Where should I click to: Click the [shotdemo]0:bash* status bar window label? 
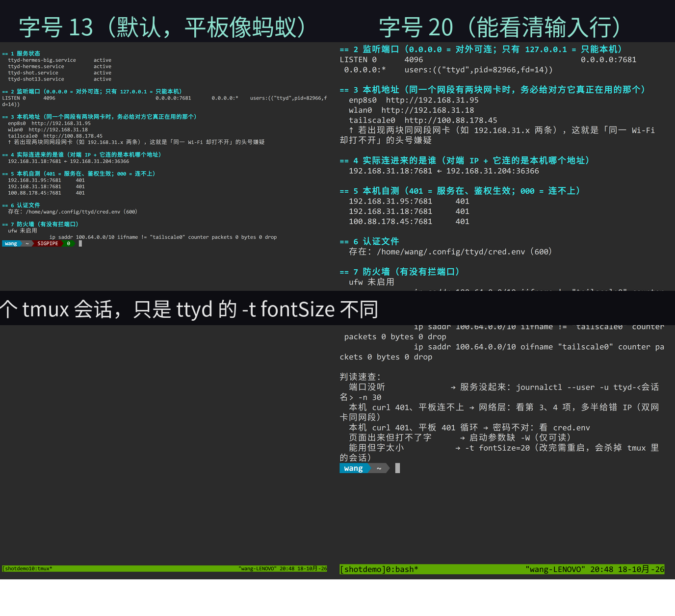[379, 569]
